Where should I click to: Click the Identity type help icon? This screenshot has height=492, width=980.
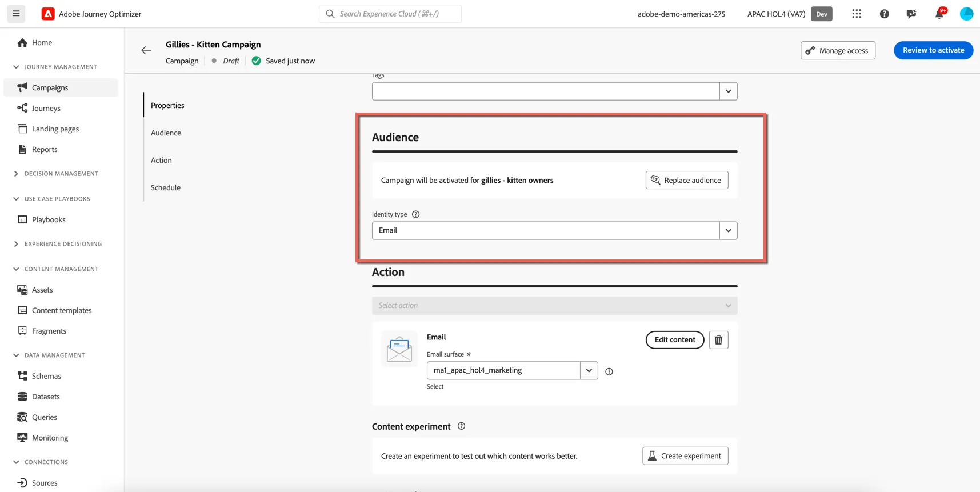(x=416, y=214)
